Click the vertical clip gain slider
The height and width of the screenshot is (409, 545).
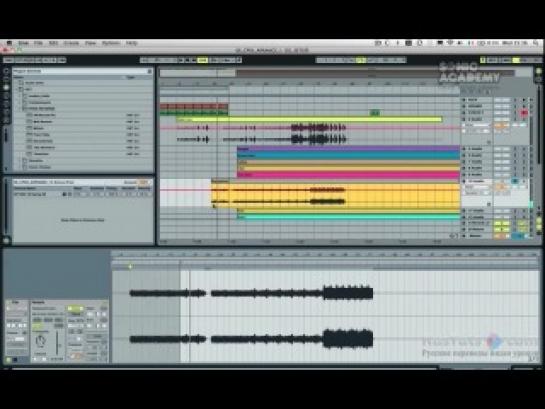pos(57,343)
